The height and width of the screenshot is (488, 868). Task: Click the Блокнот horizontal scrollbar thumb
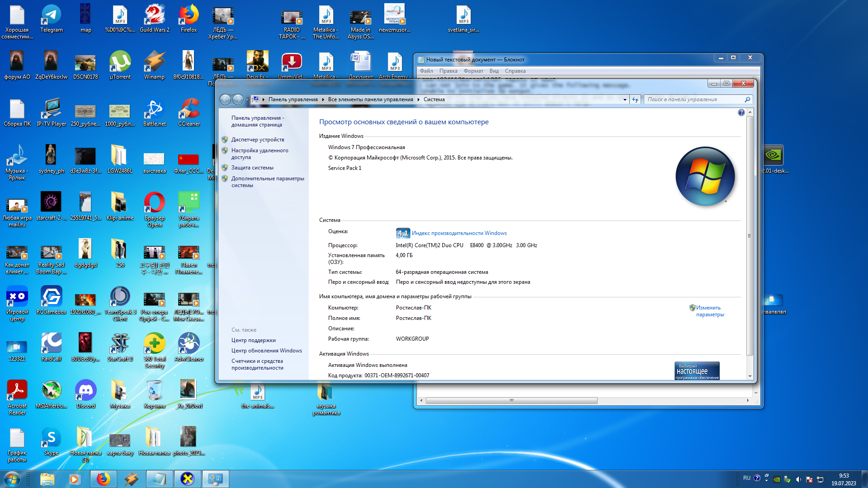511,400
